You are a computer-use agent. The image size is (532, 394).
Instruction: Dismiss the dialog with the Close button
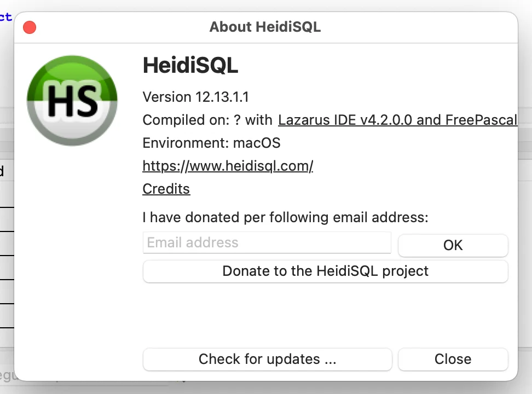pos(453,359)
